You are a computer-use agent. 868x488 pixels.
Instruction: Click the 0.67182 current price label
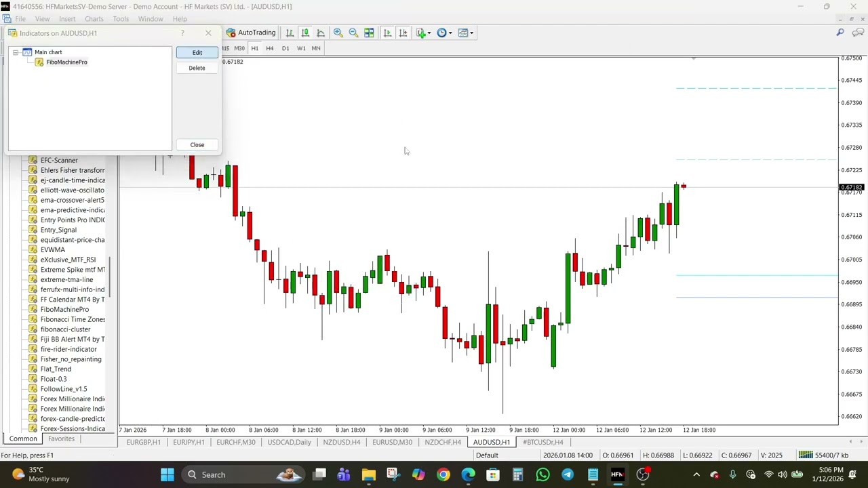(x=852, y=187)
